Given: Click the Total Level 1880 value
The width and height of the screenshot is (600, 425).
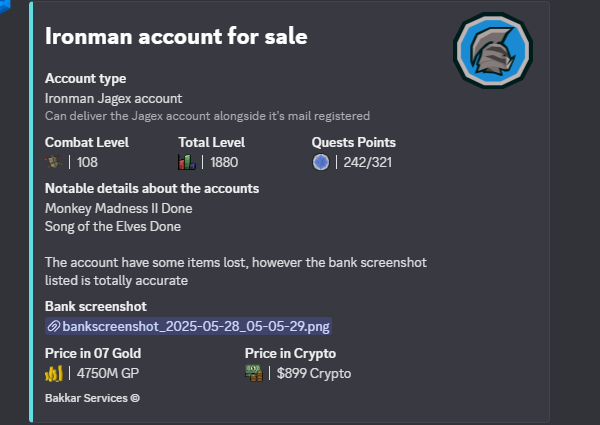Looking at the screenshot, I should [224, 162].
